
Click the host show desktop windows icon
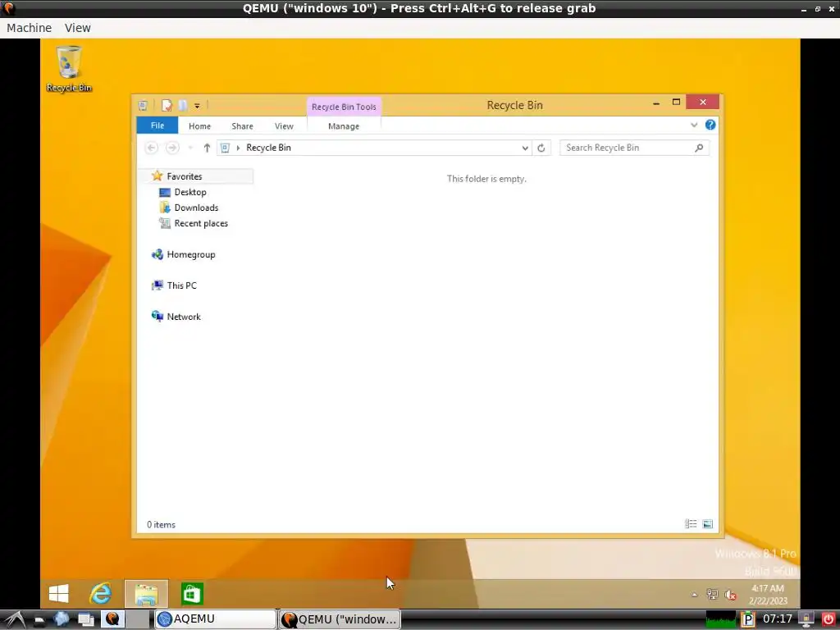click(x=85, y=619)
